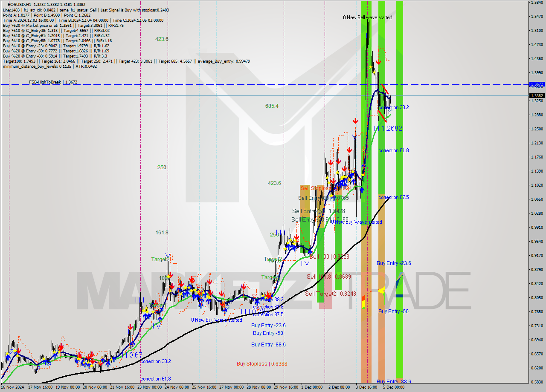This screenshot has width=546, height=392.
Task: Click the '24 Nov 08:00' time axis label
Action: (x=178, y=387)
